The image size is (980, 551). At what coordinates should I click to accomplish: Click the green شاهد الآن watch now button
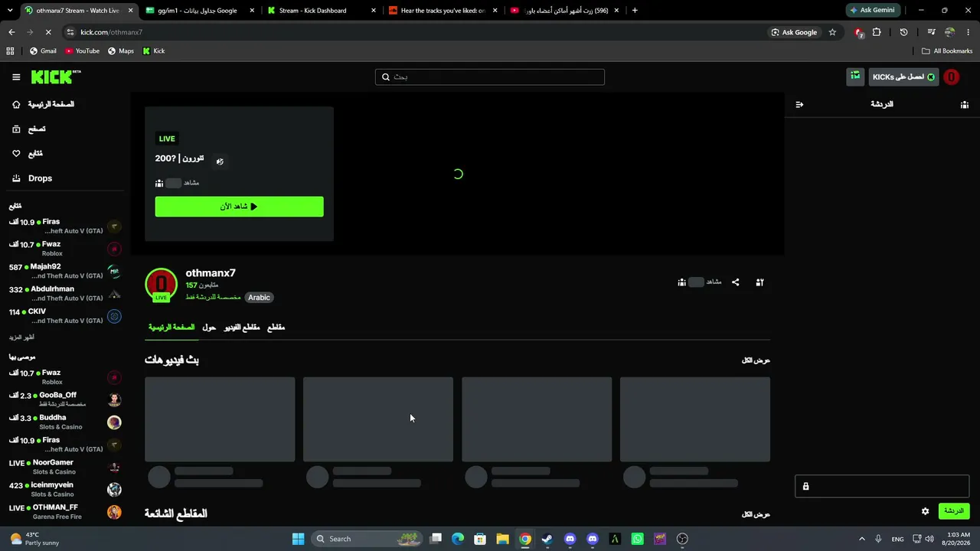(239, 207)
